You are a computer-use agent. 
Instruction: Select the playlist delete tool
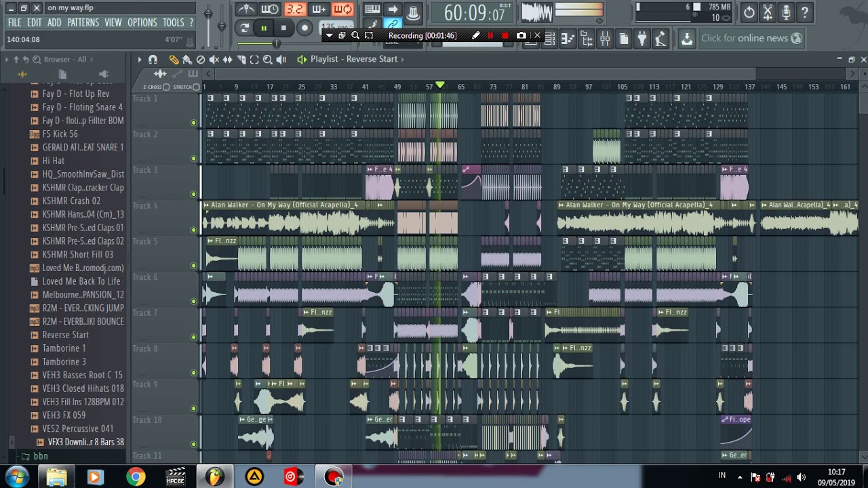click(200, 60)
